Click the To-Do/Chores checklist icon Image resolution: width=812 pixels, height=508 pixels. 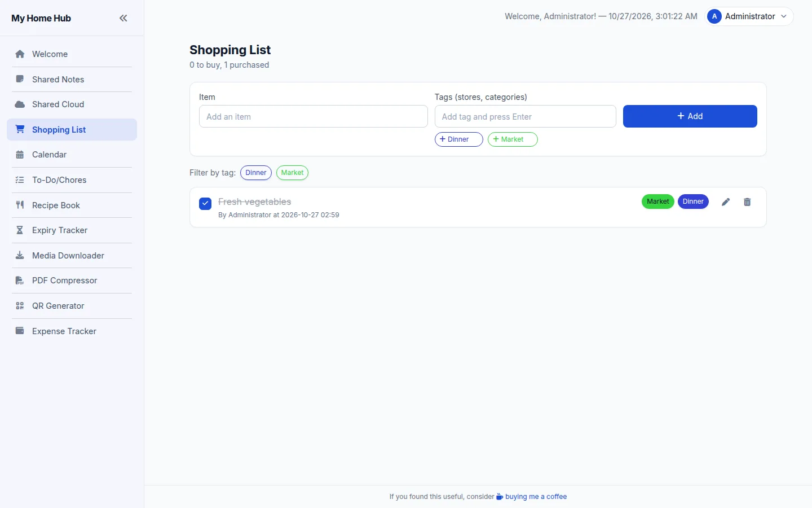coord(20,180)
